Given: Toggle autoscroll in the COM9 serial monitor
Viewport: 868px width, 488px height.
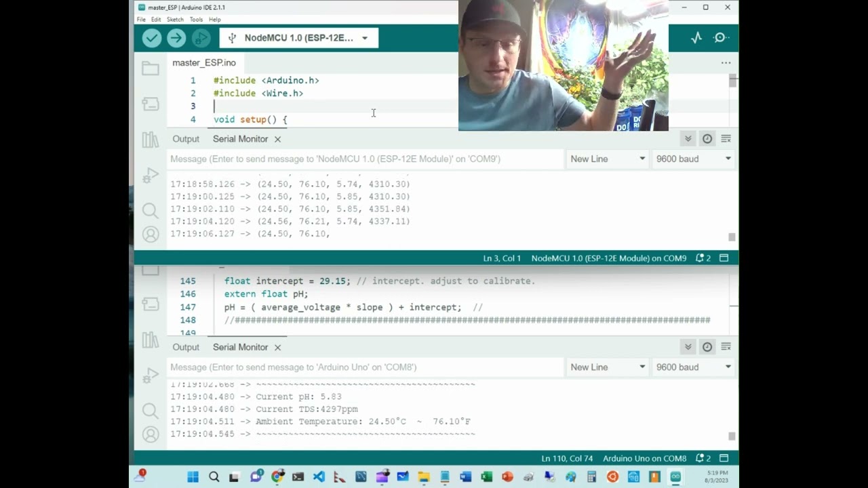Looking at the screenshot, I should point(688,138).
